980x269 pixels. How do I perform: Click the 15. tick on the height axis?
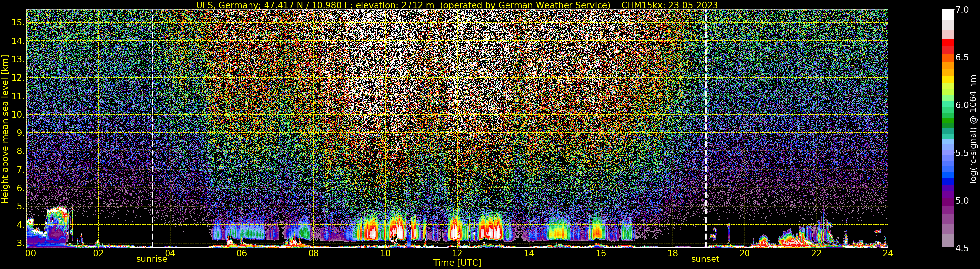[x=18, y=23]
